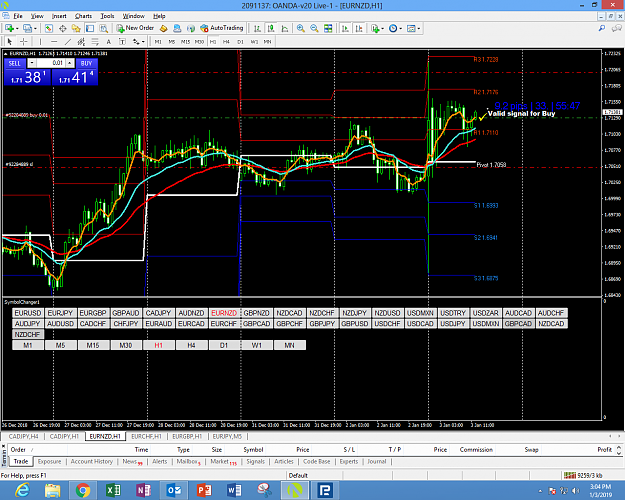Expand the Templates dropdown
Screen dimensions: 625x500
pos(419,29)
